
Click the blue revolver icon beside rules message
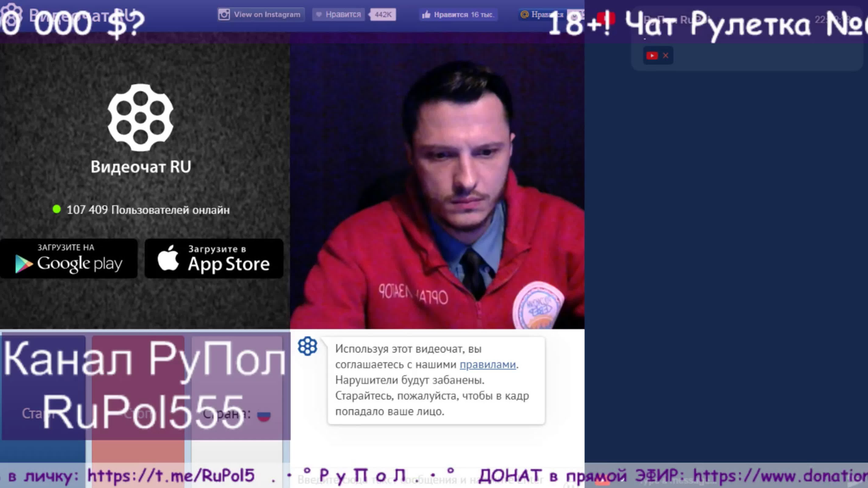307,346
